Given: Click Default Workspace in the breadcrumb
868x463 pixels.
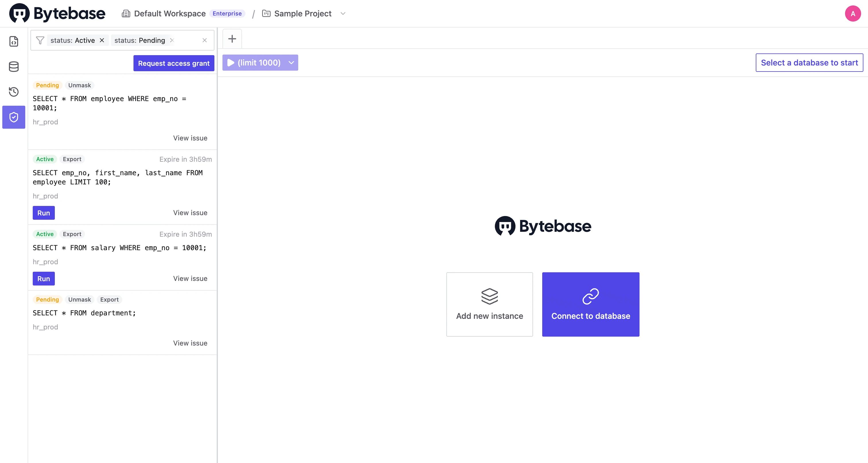Looking at the screenshot, I should tap(170, 13).
